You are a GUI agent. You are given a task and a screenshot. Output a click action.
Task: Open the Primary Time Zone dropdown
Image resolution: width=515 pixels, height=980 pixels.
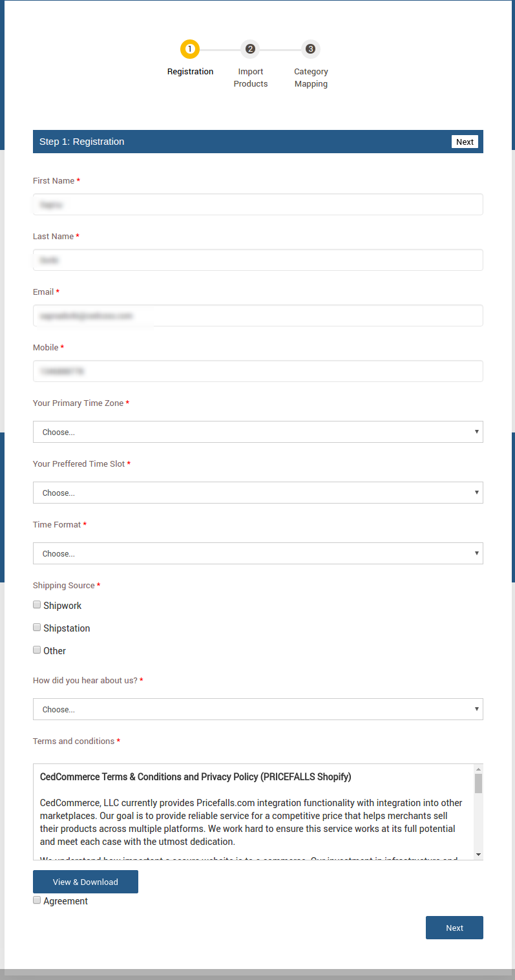[x=257, y=431]
